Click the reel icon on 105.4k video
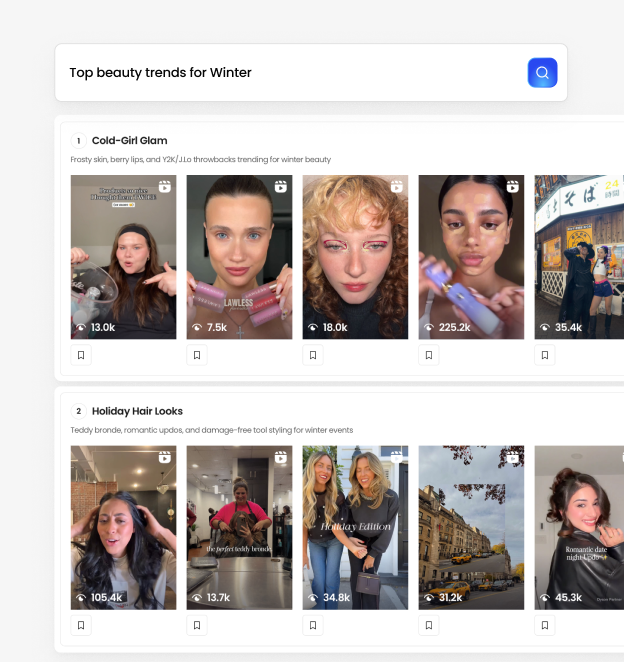Screen dimensions: 624x662 click(165, 457)
